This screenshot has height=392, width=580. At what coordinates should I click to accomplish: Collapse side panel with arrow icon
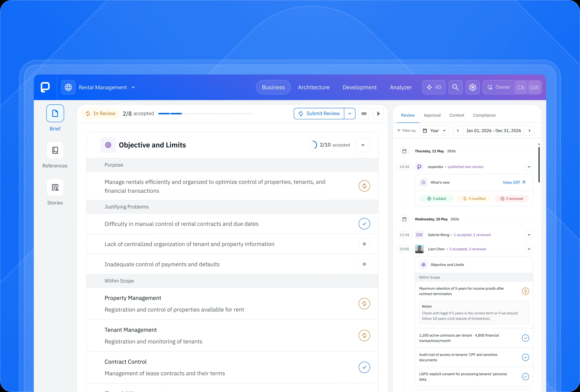point(378,114)
